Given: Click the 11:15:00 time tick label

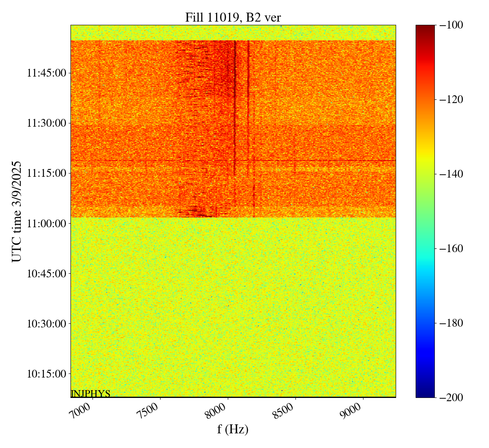Looking at the screenshot, I should (x=46, y=173).
